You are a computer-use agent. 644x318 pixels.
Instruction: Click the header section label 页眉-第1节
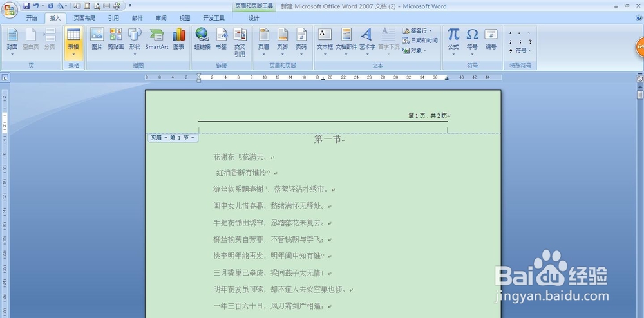[x=173, y=138]
